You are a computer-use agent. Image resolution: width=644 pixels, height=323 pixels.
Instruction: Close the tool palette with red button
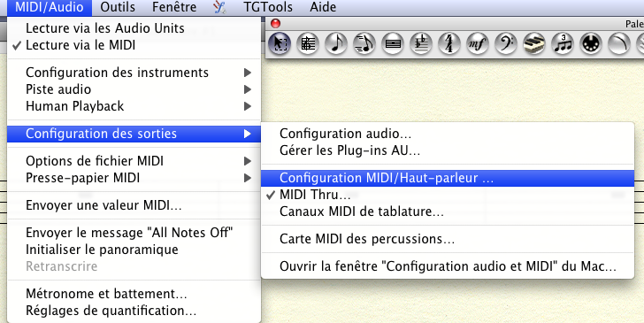pos(275,23)
